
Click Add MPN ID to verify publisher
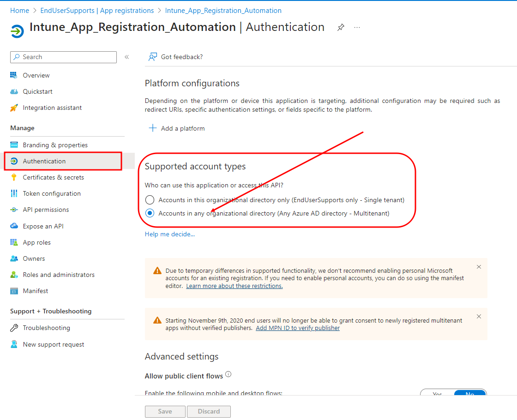[x=298, y=328]
